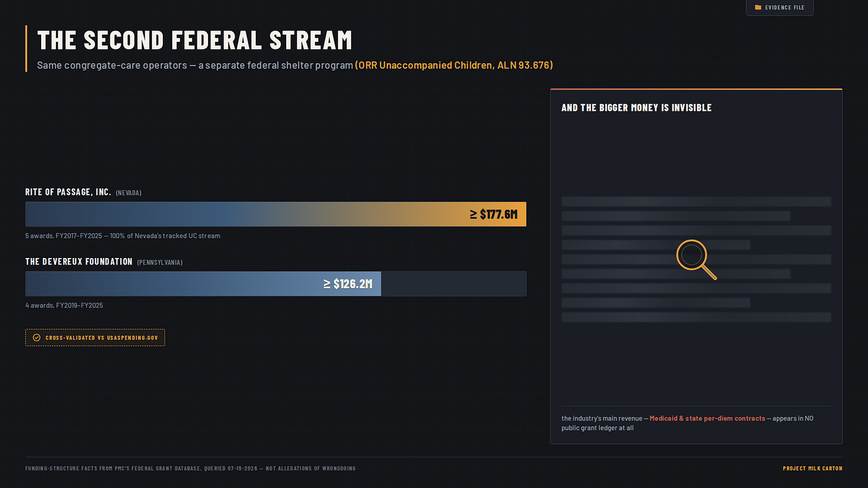Click the Rite of Passage $177.6M bar
The width and height of the screenshot is (868, 488).
click(x=275, y=214)
